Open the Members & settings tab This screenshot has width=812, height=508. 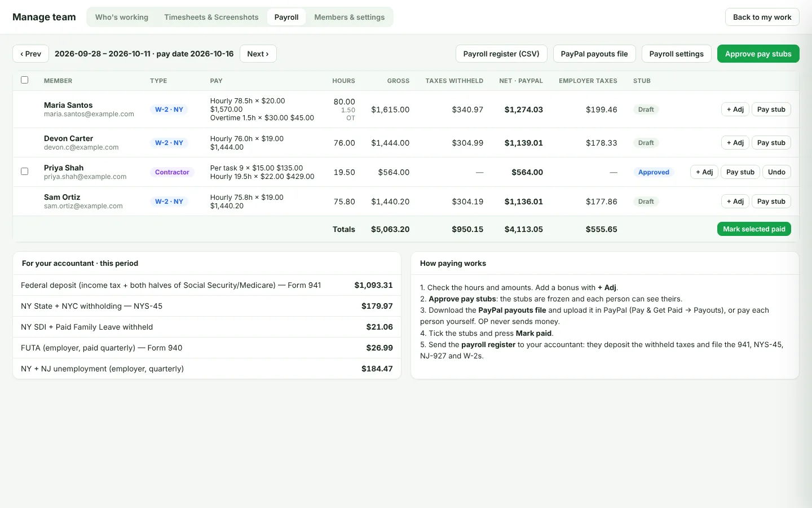(350, 17)
